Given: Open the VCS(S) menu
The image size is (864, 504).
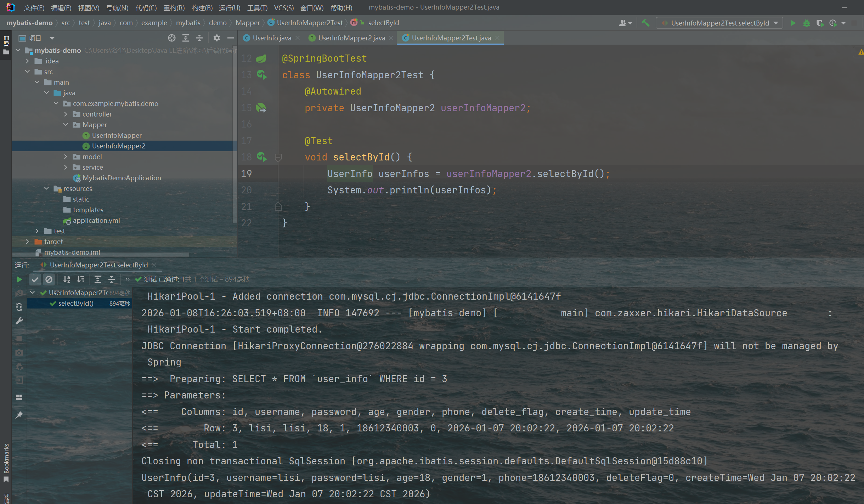Looking at the screenshot, I should click(283, 7).
